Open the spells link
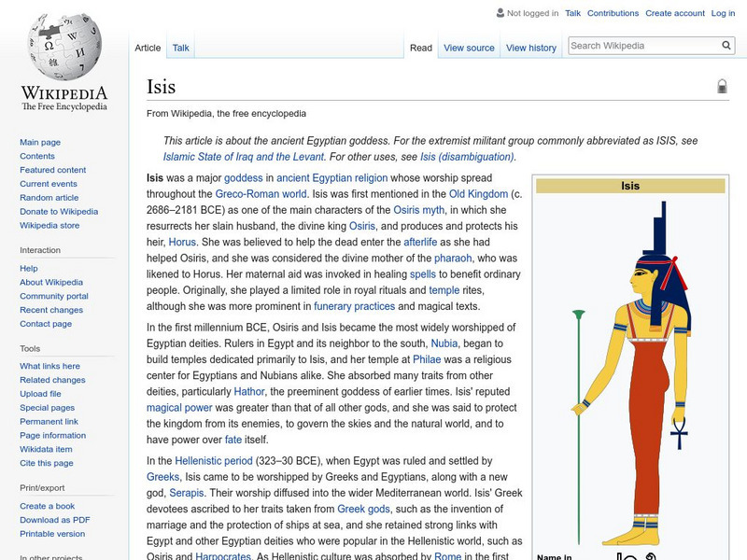The image size is (747, 560). (x=423, y=274)
